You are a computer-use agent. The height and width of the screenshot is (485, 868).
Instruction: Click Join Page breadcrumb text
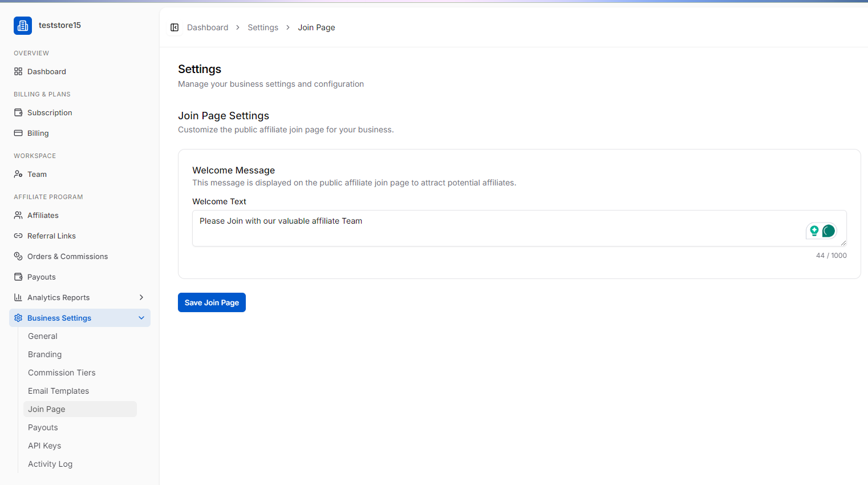317,27
